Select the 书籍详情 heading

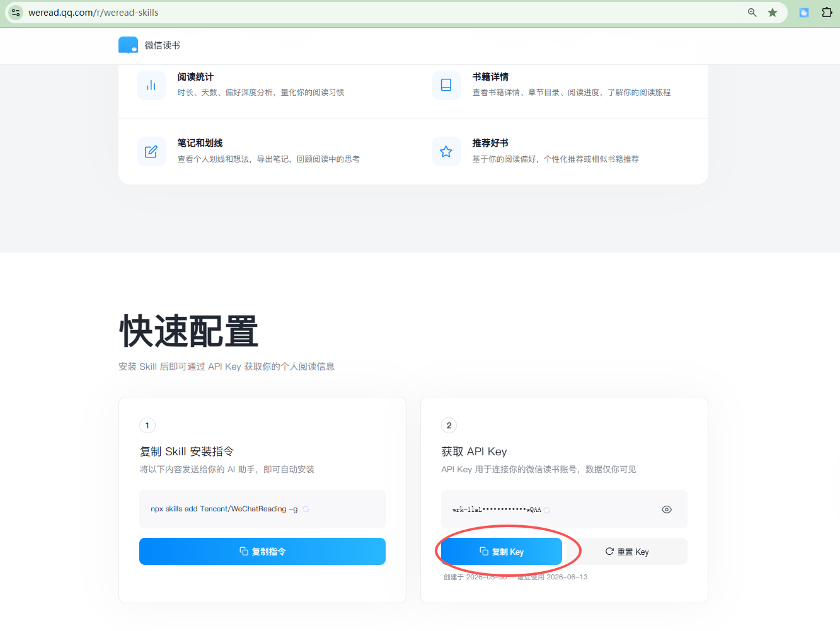(490, 77)
